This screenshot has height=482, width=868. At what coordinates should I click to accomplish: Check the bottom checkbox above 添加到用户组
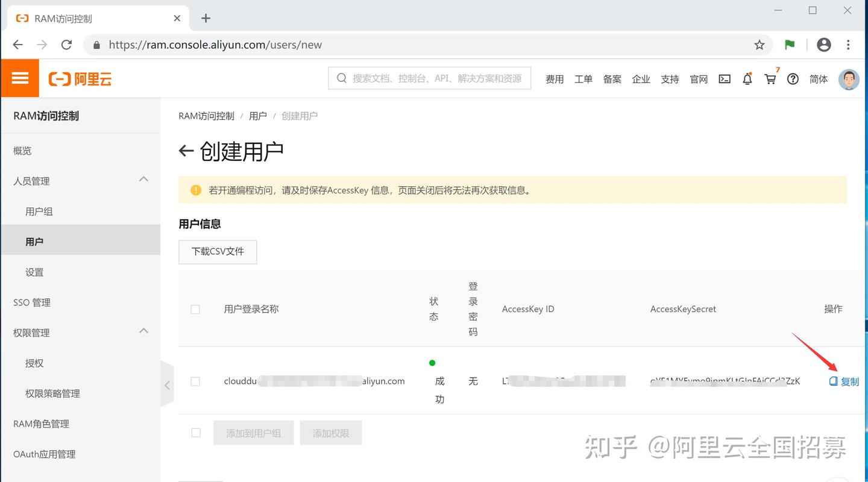(195, 432)
